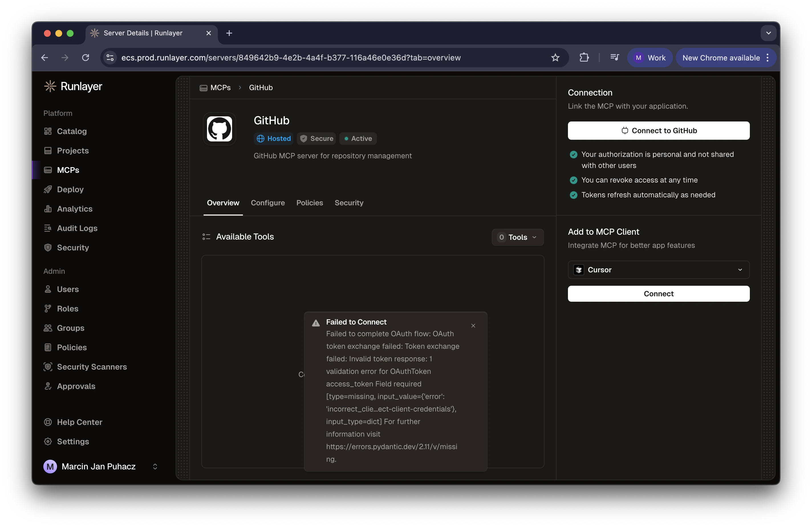
Task: Expand the 0 Tools dropdown
Action: pos(517,237)
